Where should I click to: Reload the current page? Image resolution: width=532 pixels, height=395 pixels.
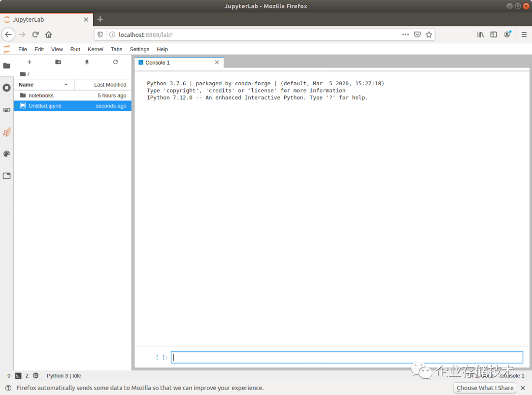(x=35, y=34)
